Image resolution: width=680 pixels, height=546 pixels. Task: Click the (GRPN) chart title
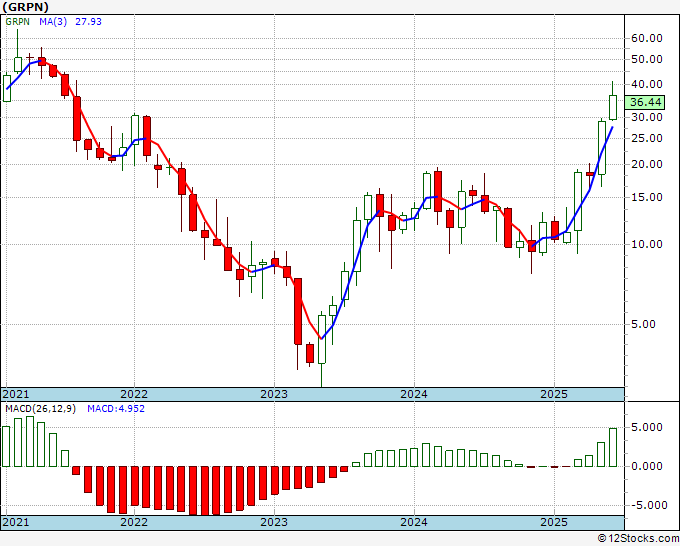click(26, 7)
